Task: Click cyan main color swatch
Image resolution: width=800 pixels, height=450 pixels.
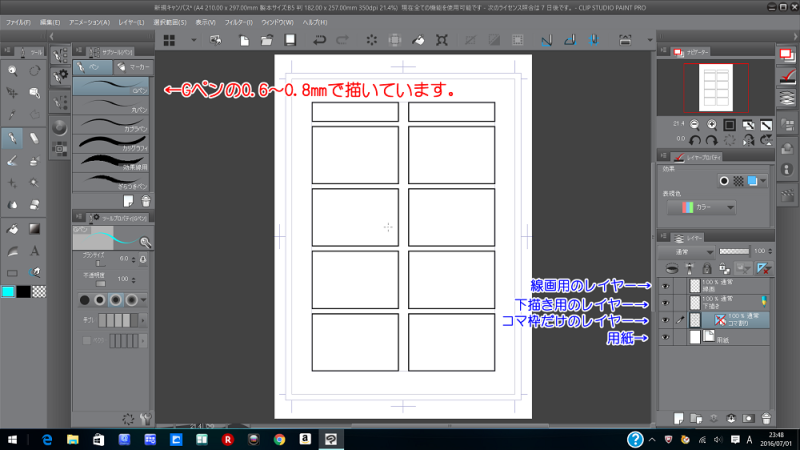Action: pos(8,291)
